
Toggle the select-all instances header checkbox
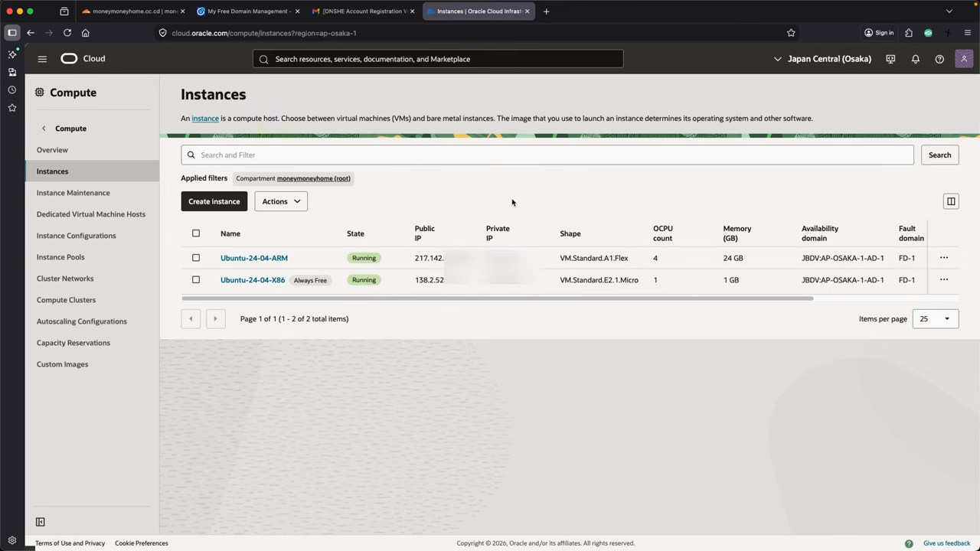[196, 233]
